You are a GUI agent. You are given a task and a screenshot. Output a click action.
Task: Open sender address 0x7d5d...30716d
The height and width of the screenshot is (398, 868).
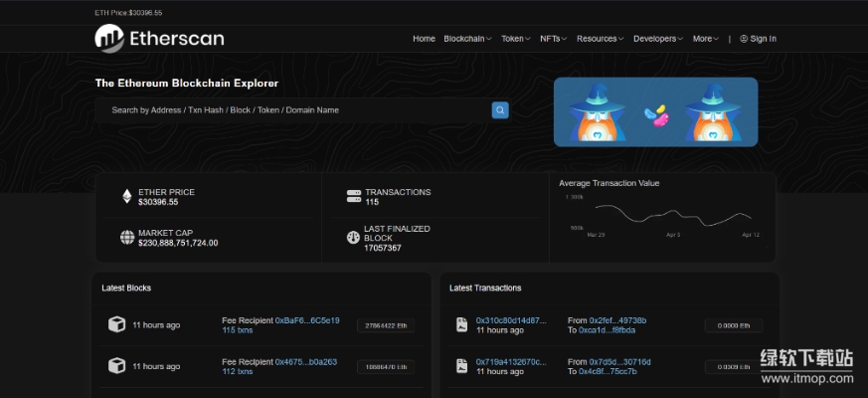click(x=620, y=362)
